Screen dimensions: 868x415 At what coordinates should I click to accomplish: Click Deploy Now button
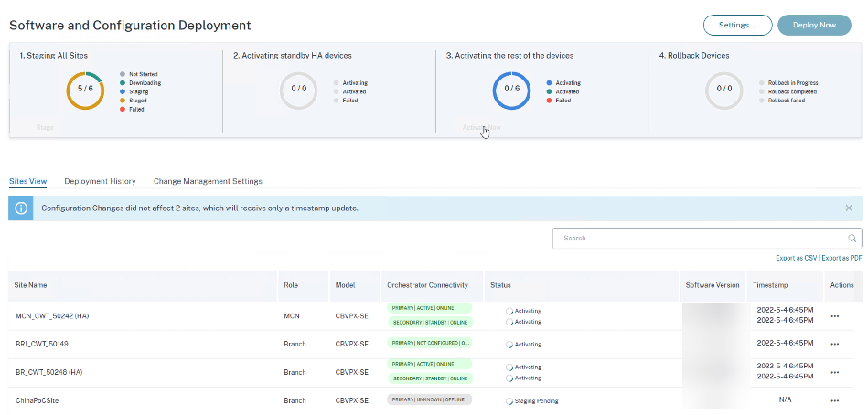814,25
